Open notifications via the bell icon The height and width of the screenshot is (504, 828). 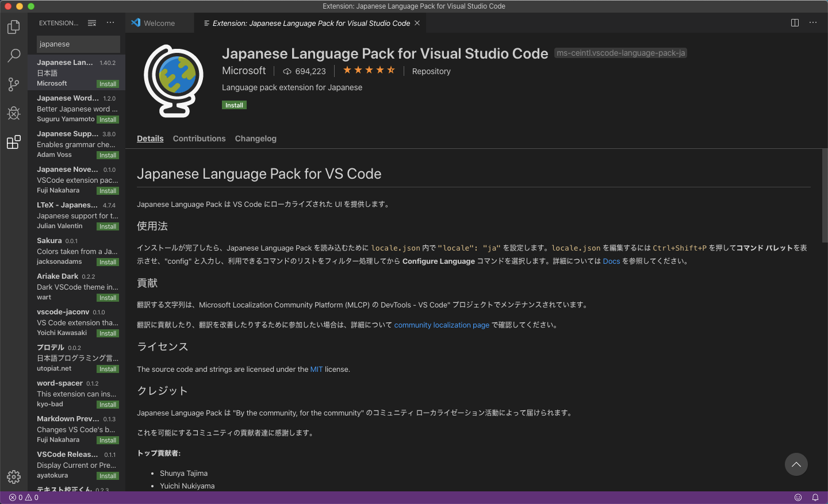(x=815, y=498)
